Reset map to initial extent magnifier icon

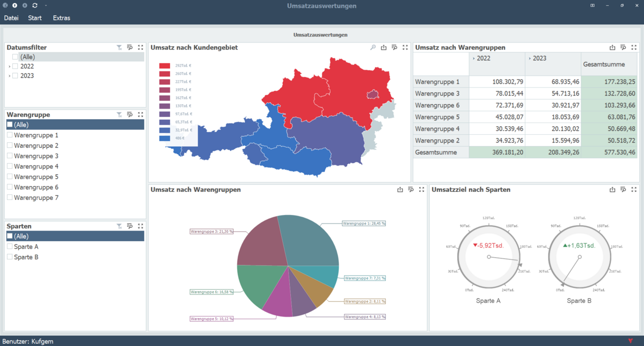(373, 47)
